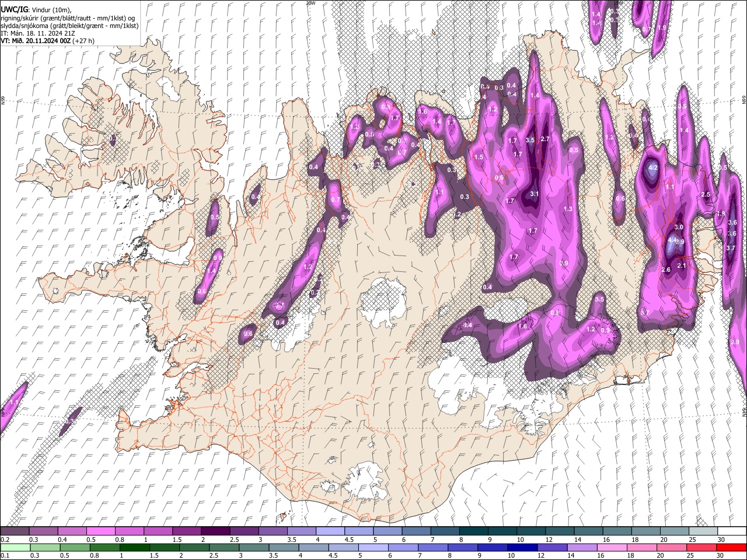The image size is (747, 560).
Task: Click the 2.7 value label in the north
Action: (x=546, y=139)
